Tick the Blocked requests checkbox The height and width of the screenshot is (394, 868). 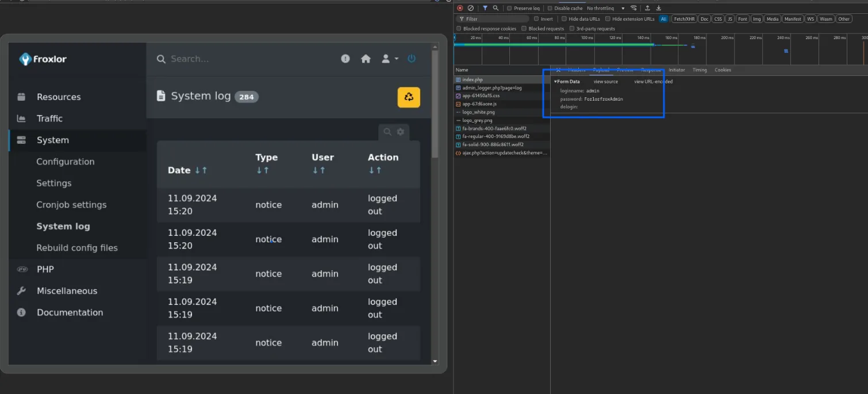coord(524,29)
